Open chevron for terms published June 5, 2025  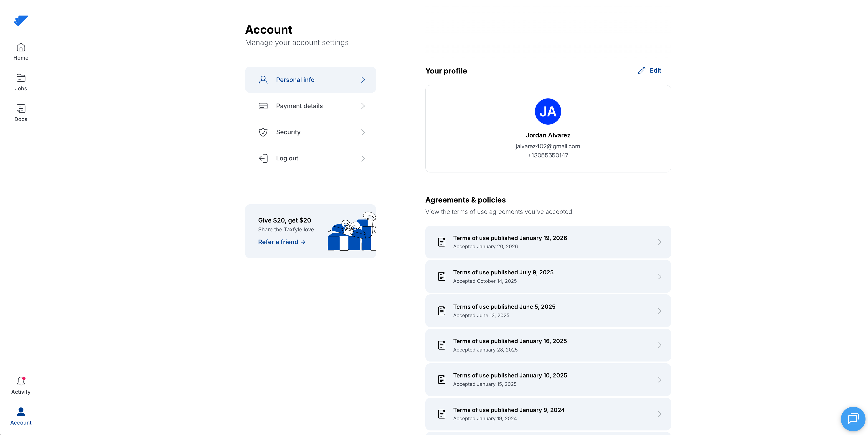660,311
